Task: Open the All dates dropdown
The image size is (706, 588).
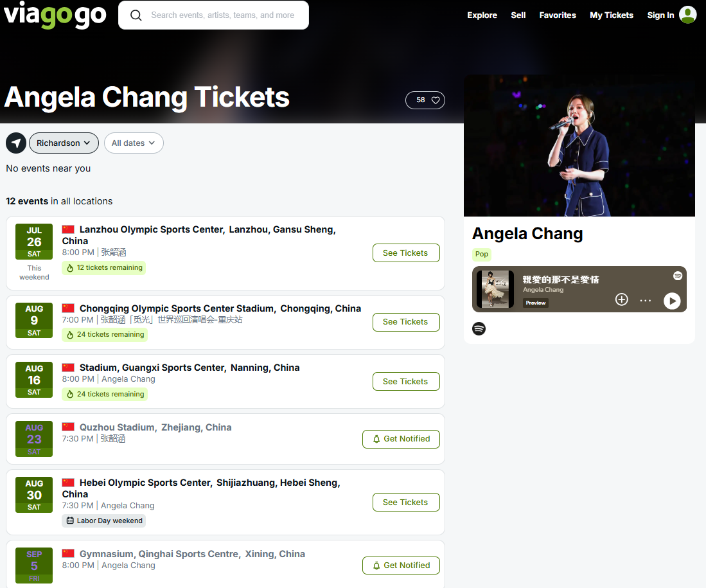Action: point(134,143)
